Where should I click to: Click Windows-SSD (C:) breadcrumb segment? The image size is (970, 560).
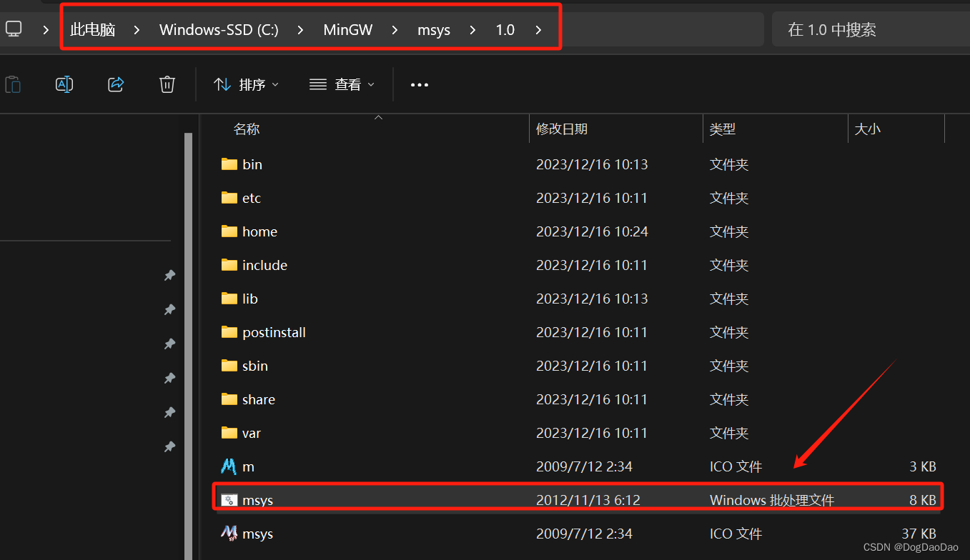(x=219, y=30)
